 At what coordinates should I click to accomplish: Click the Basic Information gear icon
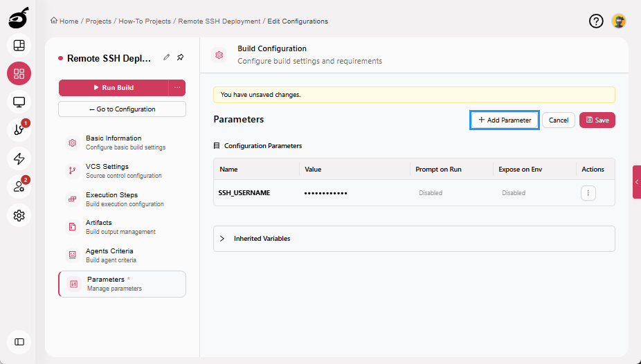click(73, 143)
